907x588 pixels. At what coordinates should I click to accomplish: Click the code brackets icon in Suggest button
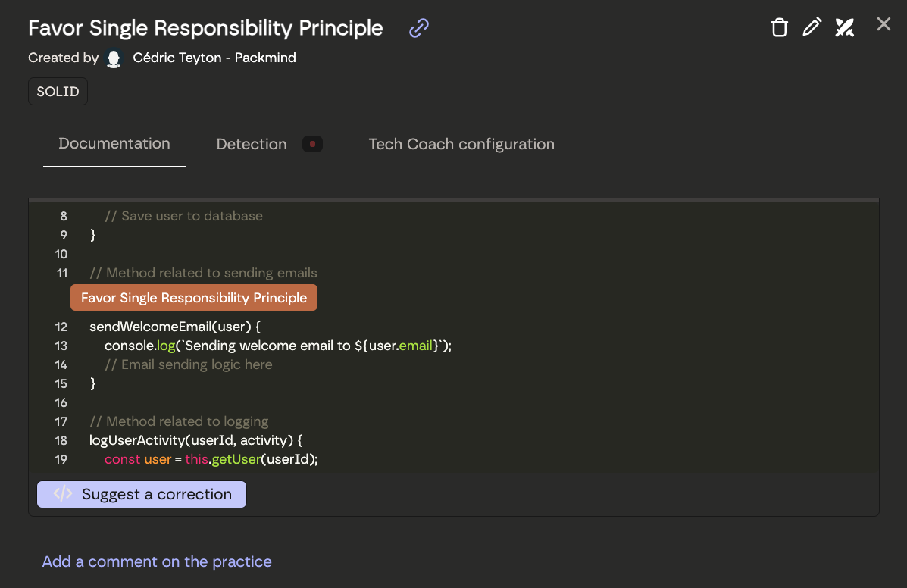point(63,494)
